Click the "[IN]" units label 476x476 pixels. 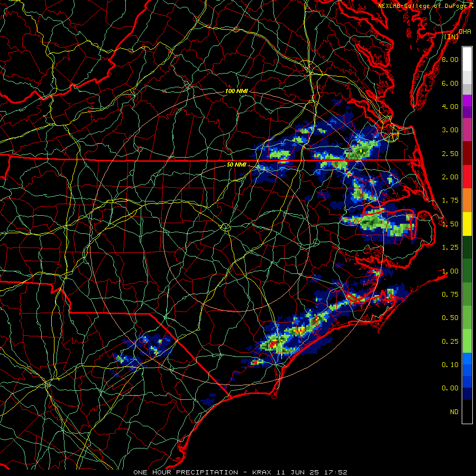tap(452, 36)
